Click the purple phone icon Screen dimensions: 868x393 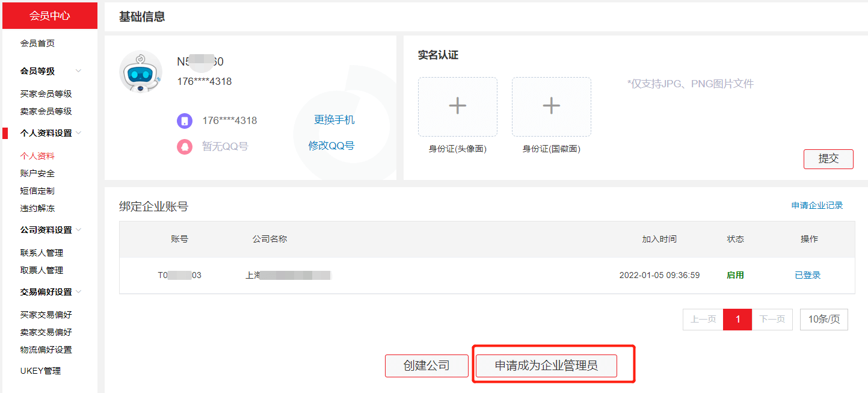[185, 121]
